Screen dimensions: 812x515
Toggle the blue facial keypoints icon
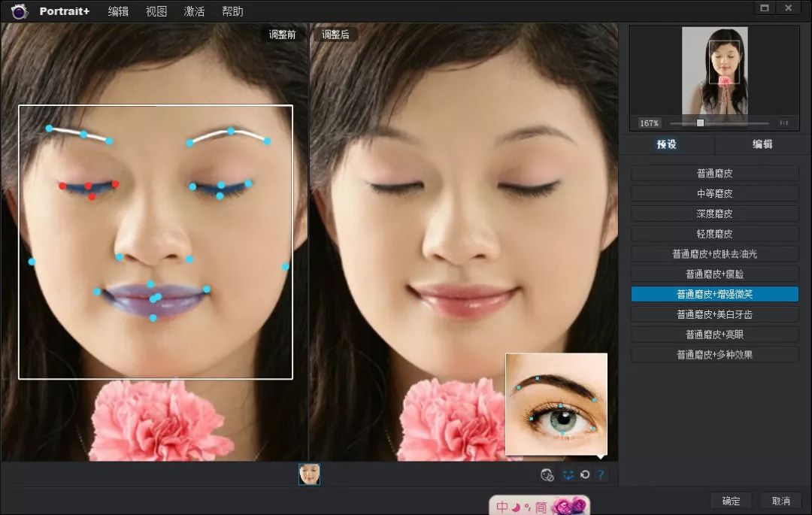568,474
